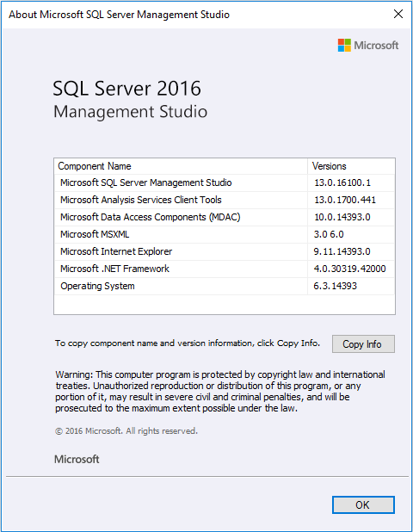Image resolution: width=413 pixels, height=532 pixels.
Task: Select the Microsoft Internet Explorer row
Action: [x=225, y=251]
